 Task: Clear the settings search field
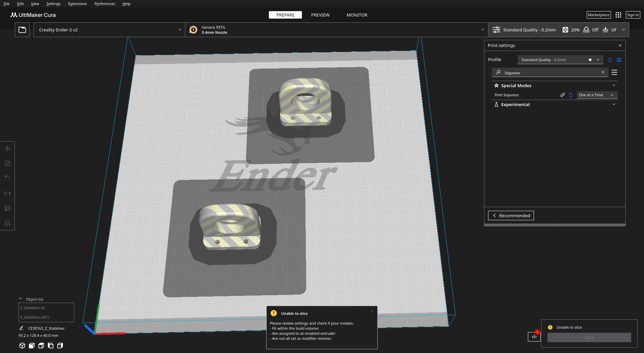click(603, 72)
